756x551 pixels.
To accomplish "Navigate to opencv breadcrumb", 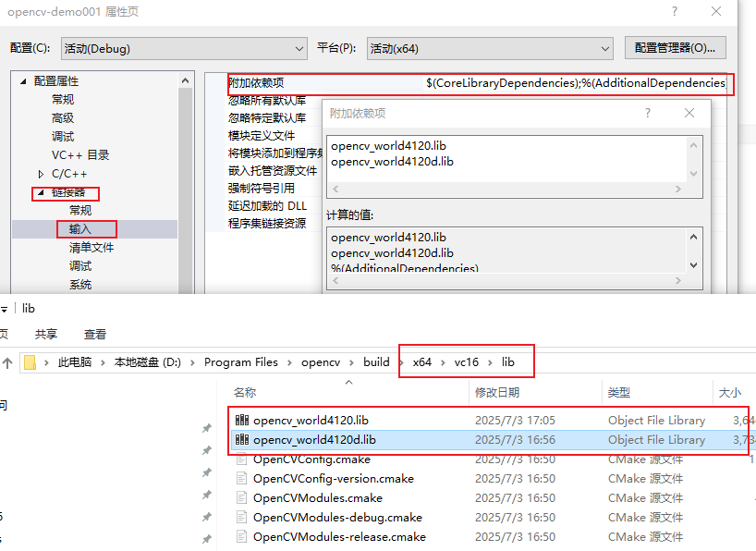I will (321, 362).
